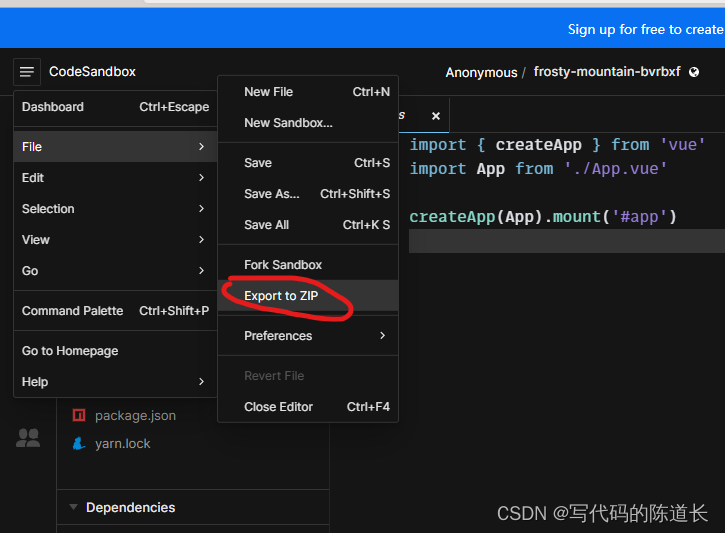Click the empty highlighted editor line
The width and height of the screenshot is (725, 533).
click(567, 241)
